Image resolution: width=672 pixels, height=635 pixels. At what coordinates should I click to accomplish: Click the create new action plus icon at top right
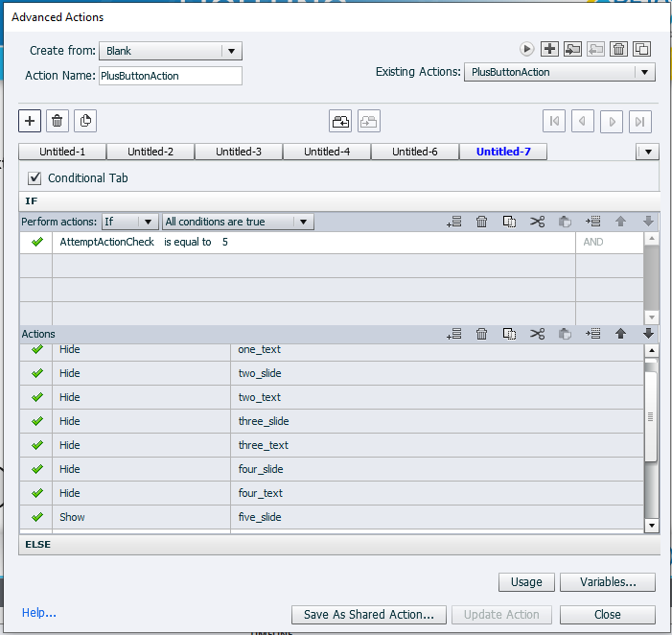click(x=549, y=49)
